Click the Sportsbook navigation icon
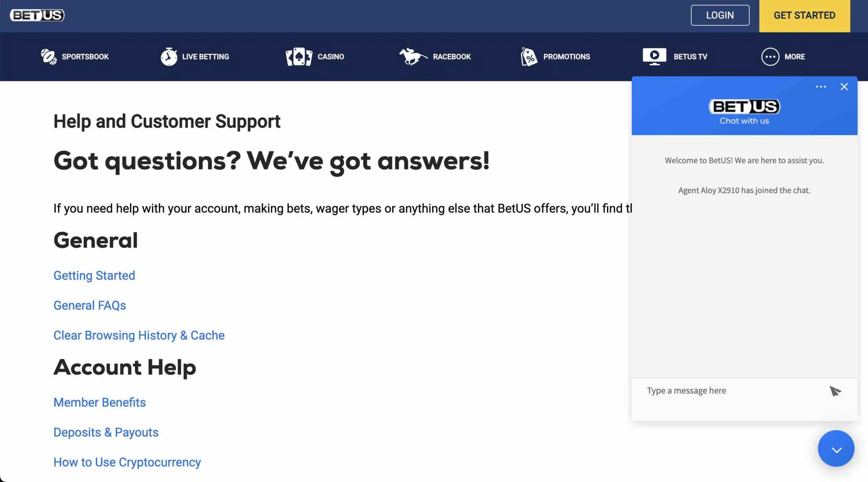 tap(48, 56)
